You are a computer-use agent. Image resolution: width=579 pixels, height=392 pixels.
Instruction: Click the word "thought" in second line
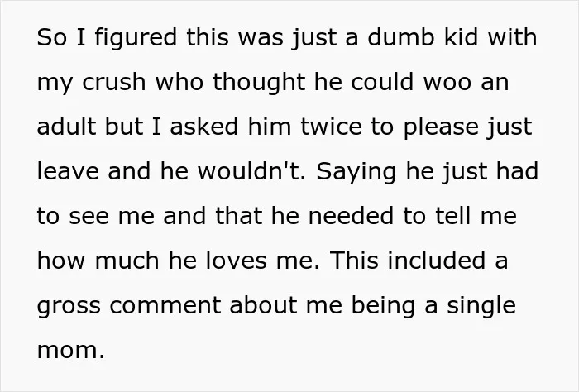[259, 83]
